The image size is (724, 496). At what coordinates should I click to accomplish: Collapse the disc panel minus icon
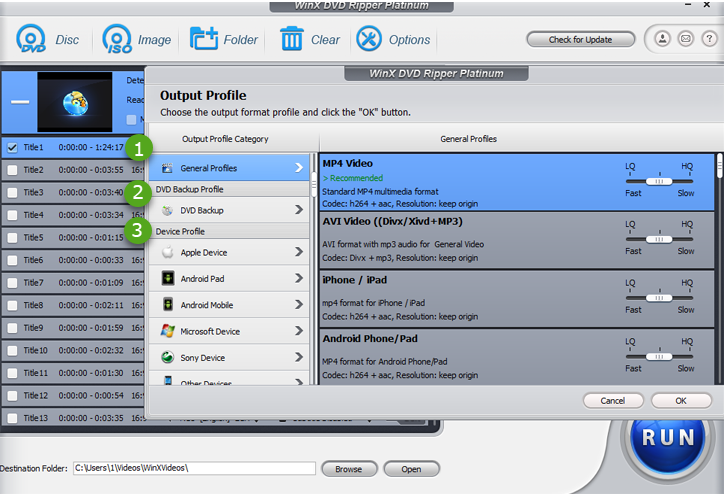[x=20, y=102]
